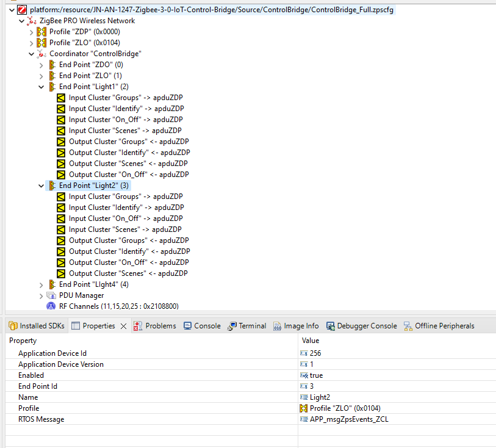Viewport: 496px width, 448px height.
Task: Click the Installed SDKs tab icon
Action: tap(13, 325)
